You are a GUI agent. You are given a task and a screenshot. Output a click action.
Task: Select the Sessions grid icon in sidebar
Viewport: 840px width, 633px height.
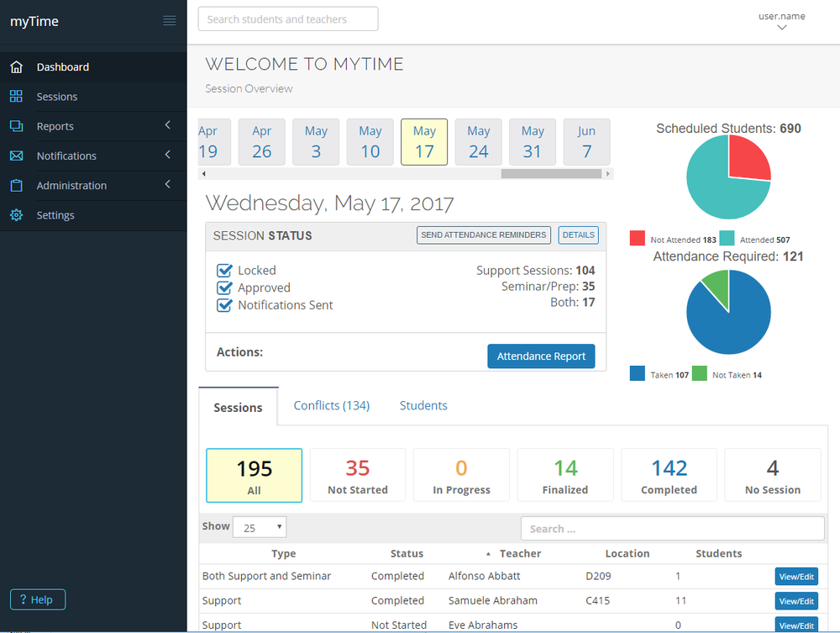[x=17, y=96]
